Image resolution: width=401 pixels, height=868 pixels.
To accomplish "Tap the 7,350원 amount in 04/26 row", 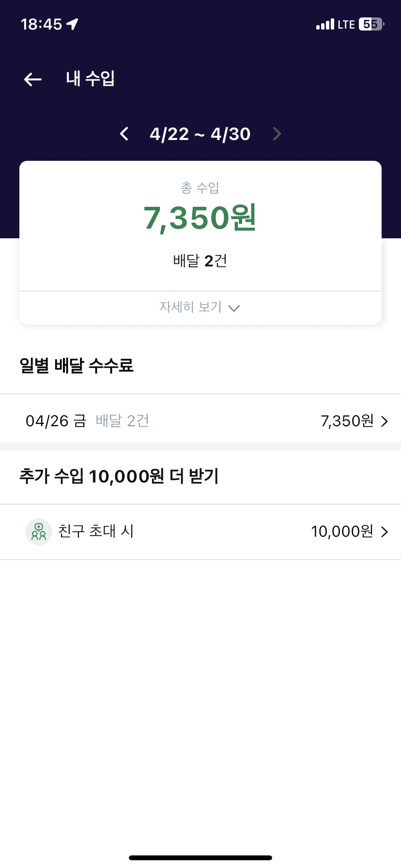I will click(347, 421).
